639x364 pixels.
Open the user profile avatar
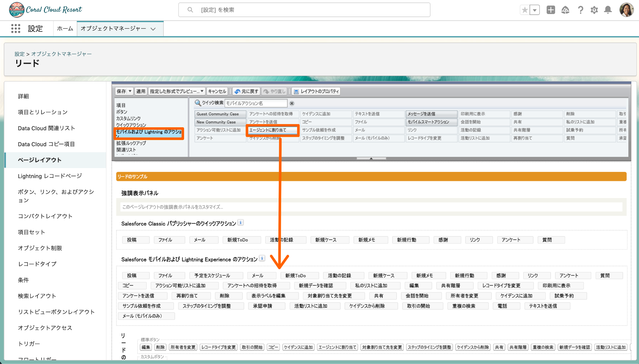(x=626, y=10)
